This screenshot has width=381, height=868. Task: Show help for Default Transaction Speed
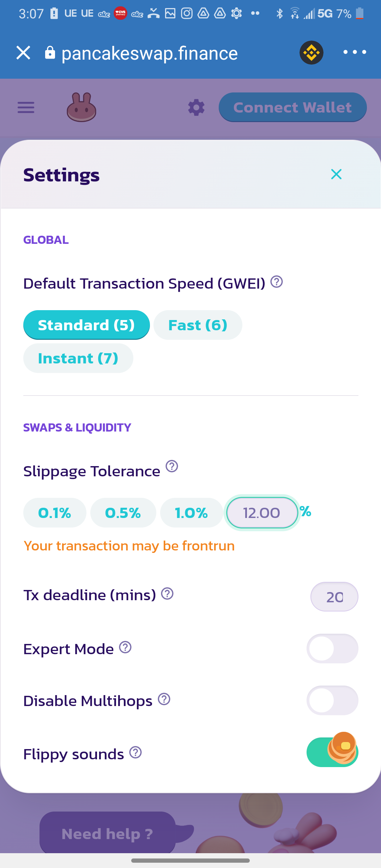point(277,282)
